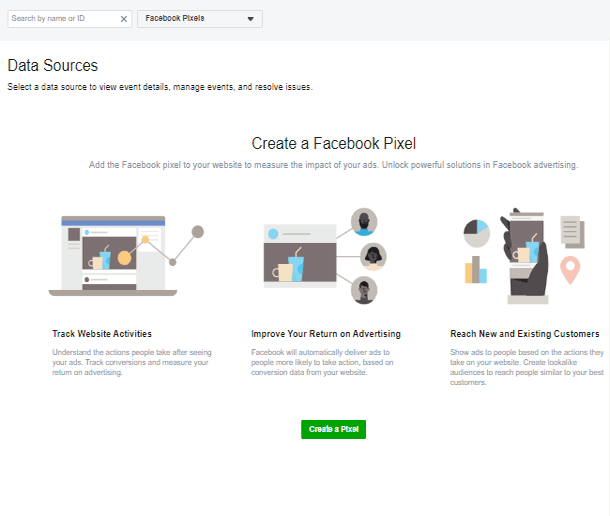Click the 'Show ads to people based' paragraph
610x516 pixels.
pos(527,367)
